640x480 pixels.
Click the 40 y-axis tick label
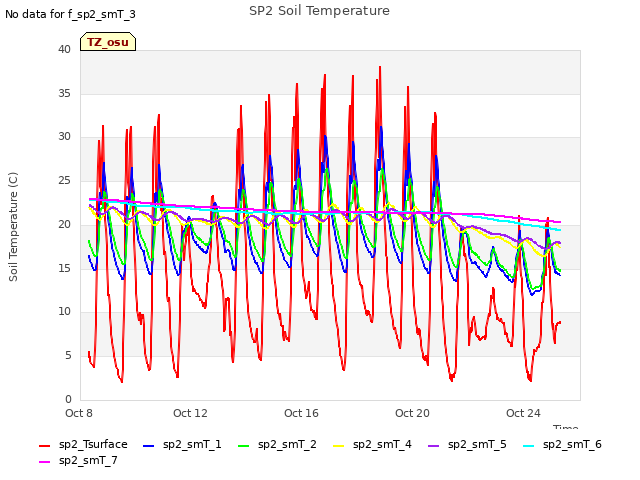64,49
